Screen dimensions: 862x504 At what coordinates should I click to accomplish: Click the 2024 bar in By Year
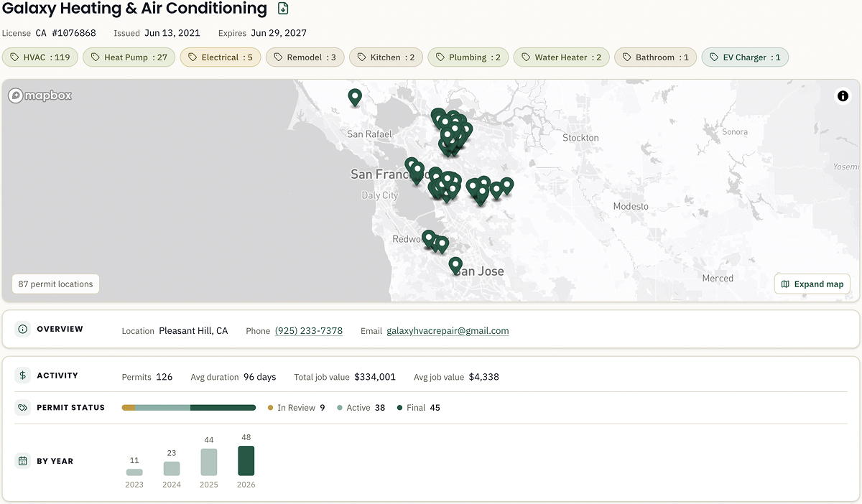(x=172, y=469)
